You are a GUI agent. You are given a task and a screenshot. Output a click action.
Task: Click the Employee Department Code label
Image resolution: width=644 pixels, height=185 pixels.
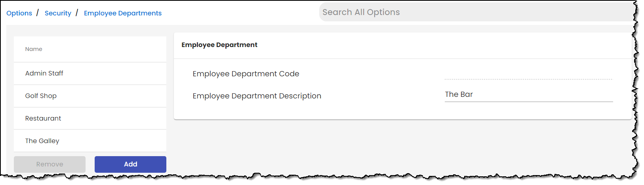[246, 74]
